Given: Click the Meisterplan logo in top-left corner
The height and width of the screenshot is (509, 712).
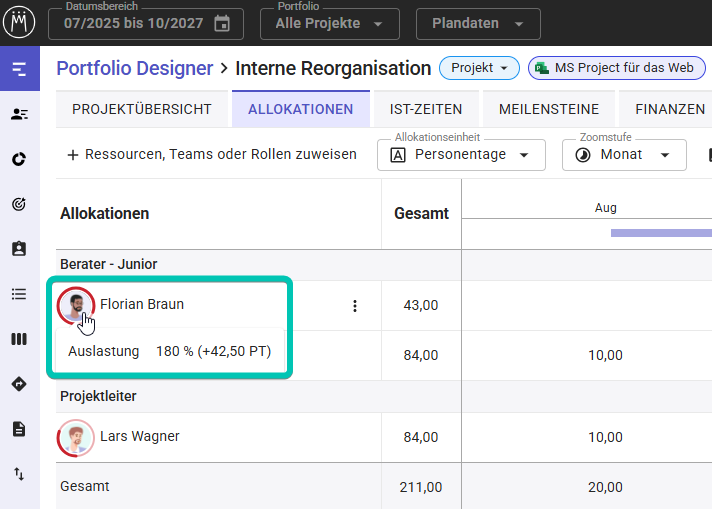Looking at the screenshot, I should click(19, 22).
